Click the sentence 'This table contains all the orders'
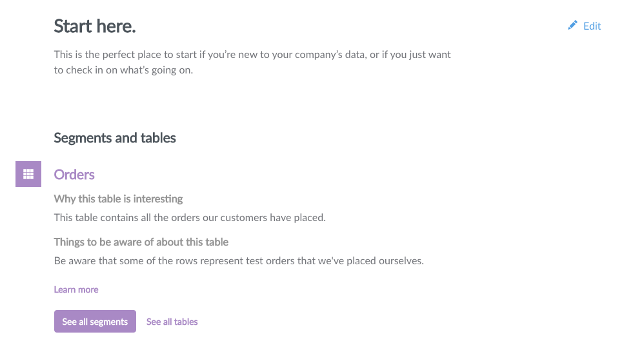The image size is (644, 359). 190,217
